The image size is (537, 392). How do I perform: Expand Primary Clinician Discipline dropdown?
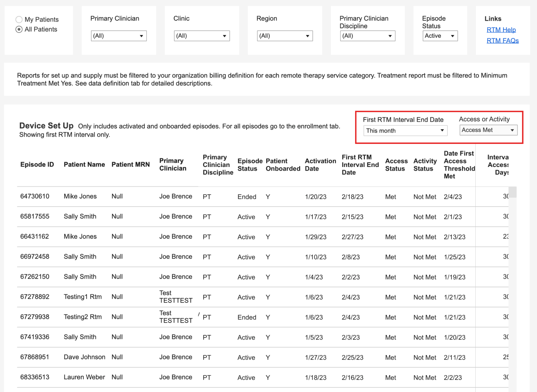367,36
